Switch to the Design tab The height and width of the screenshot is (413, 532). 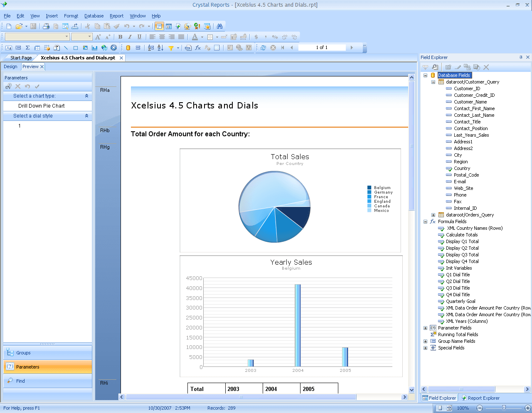(10, 66)
